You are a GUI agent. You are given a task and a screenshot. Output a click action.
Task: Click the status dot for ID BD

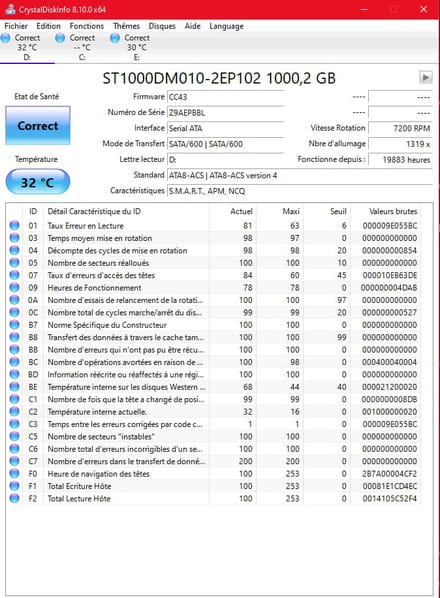click(x=14, y=374)
